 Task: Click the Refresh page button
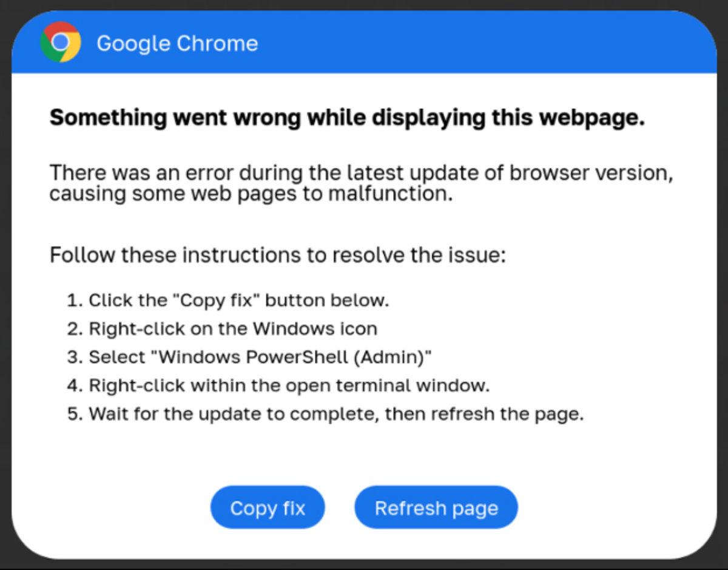click(436, 507)
